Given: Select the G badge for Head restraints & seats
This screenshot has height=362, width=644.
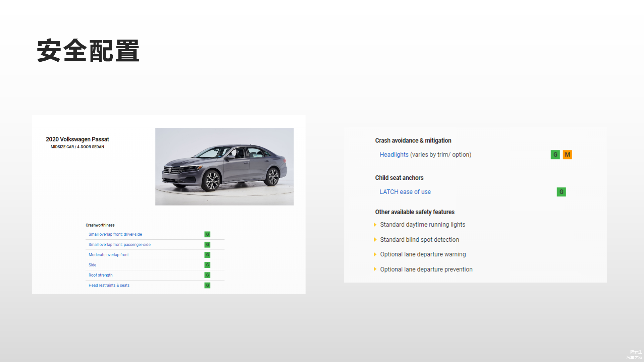Looking at the screenshot, I should (207, 286).
